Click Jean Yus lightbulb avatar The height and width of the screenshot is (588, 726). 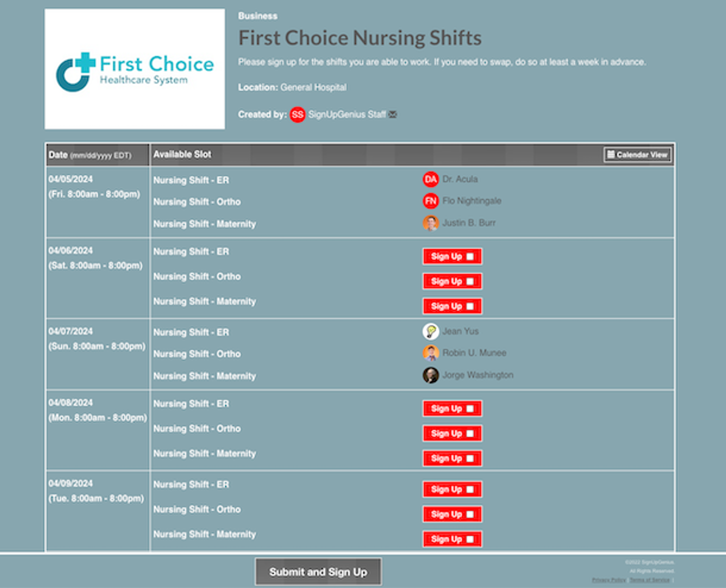click(431, 331)
